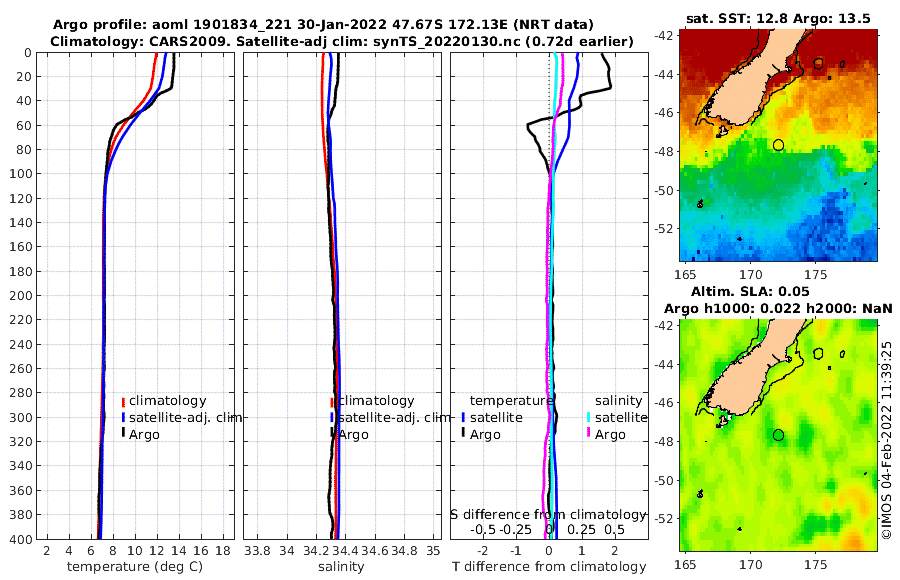Click blue satellite-adj. clim marker in salinity panel
Screen dimensions: 900x580
(332, 417)
